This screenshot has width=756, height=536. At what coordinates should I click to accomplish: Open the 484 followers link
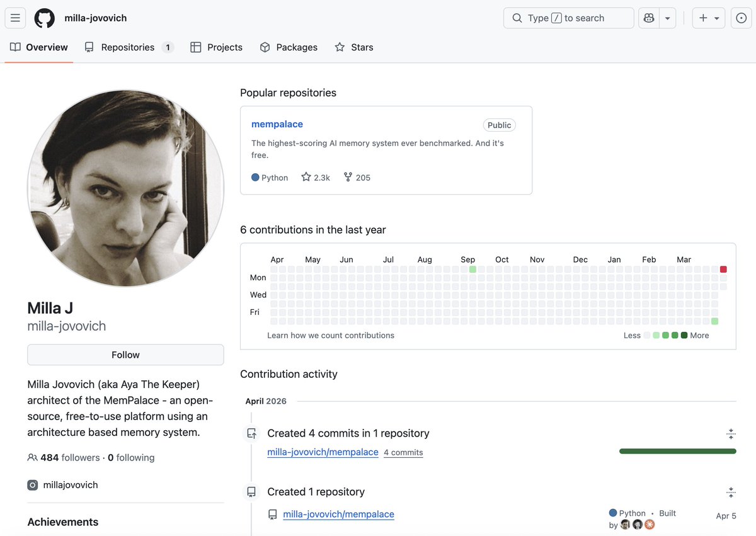tap(70, 458)
